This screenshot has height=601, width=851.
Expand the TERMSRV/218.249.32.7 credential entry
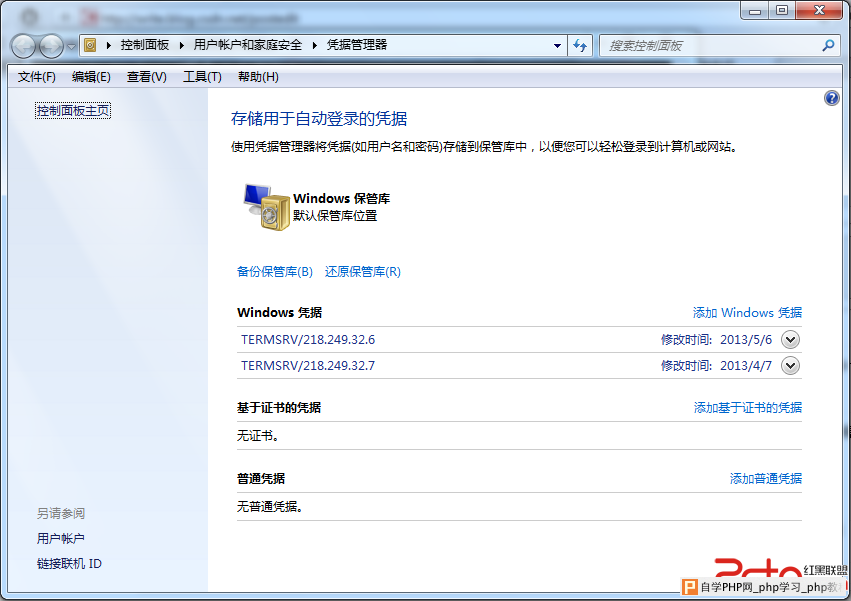[x=790, y=366]
